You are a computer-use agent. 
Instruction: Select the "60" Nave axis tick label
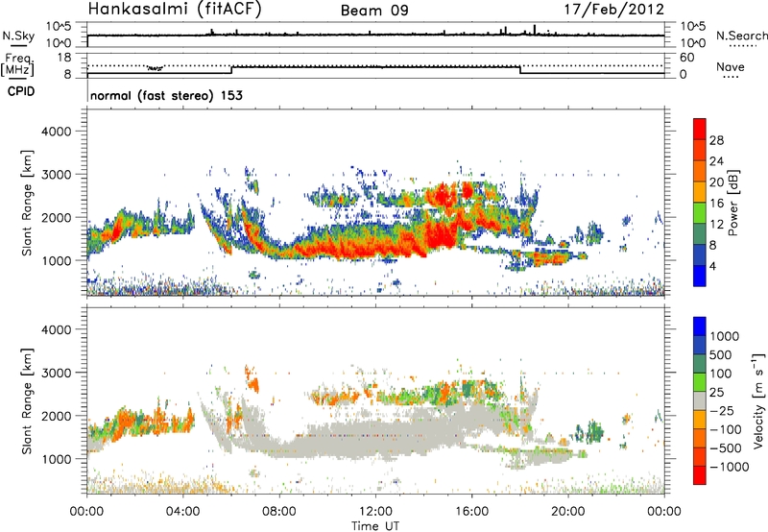[x=686, y=58]
